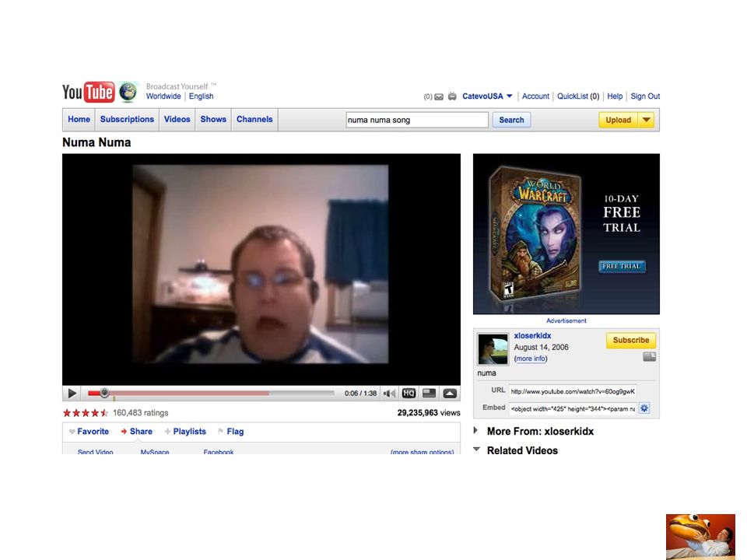Open QuickList (0) link
Image resolution: width=747 pixels, height=560 pixels.
[x=578, y=96]
